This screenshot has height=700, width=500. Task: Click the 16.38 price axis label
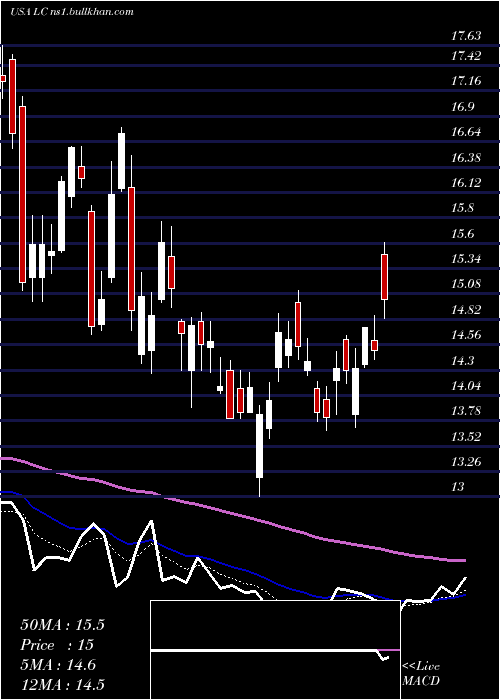click(466, 158)
